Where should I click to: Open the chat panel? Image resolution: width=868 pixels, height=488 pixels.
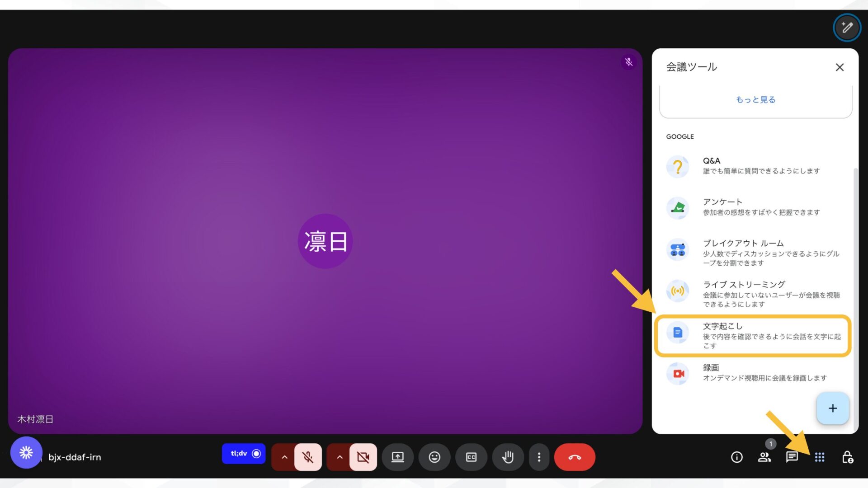pyautogui.click(x=792, y=457)
